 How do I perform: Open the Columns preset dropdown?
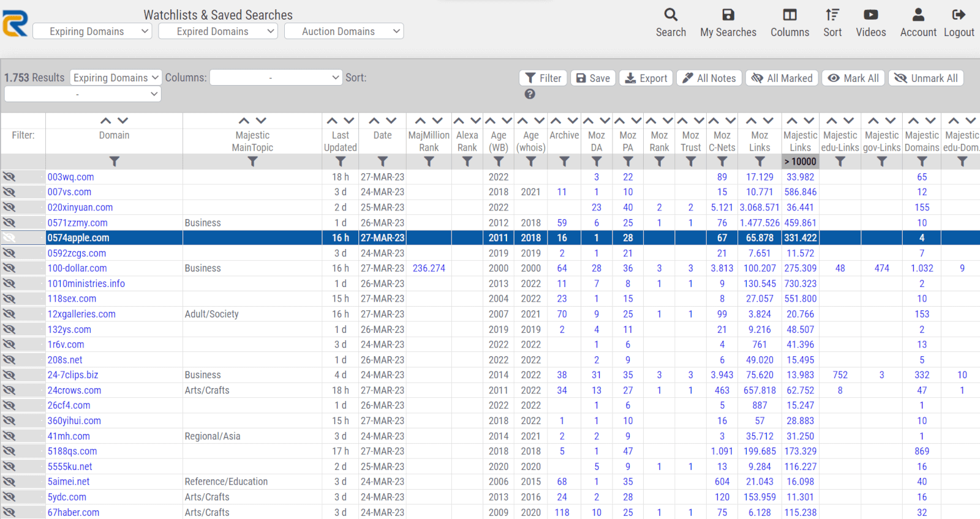276,78
